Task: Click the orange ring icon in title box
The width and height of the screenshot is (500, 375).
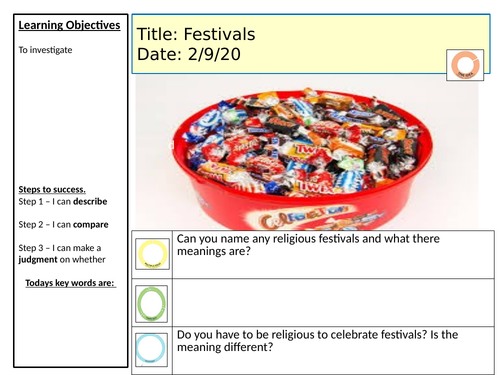Action: [x=465, y=65]
